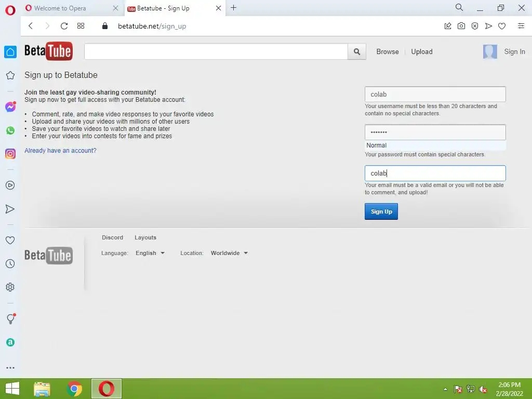The image size is (532, 399).
Task: Open the Browse page
Action: (388, 51)
